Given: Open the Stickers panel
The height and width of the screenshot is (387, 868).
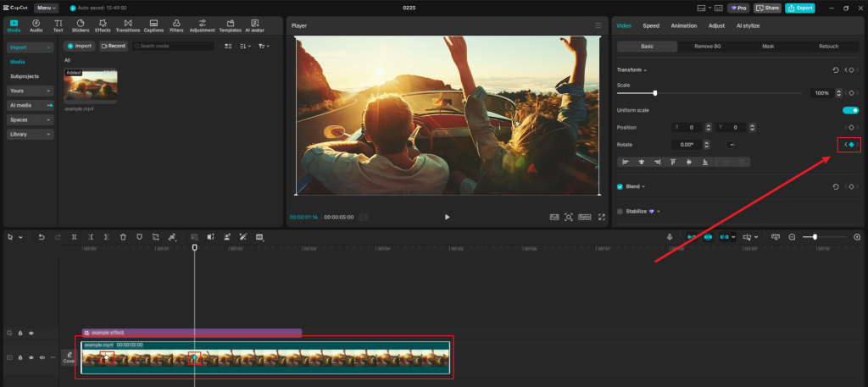Looking at the screenshot, I should coord(81,26).
